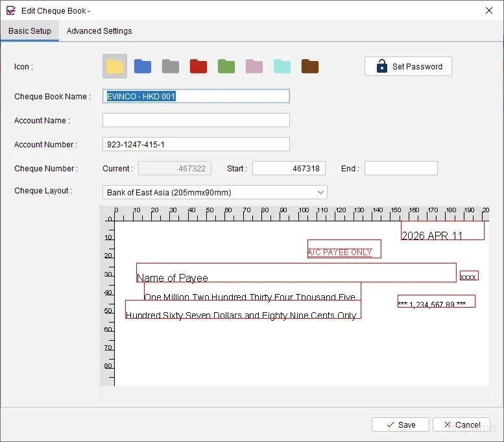Switch to Advanced Settings tab
504x442 pixels.
point(99,31)
